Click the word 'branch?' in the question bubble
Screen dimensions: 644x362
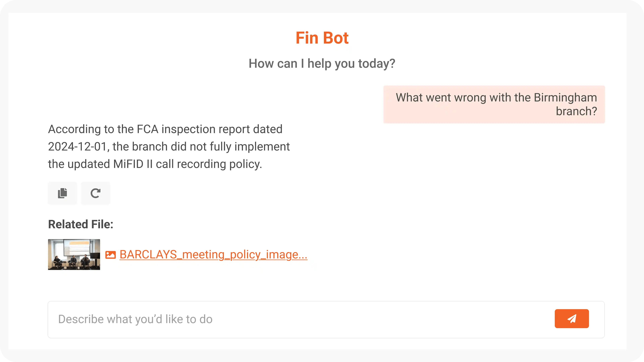[x=576, y=111]
